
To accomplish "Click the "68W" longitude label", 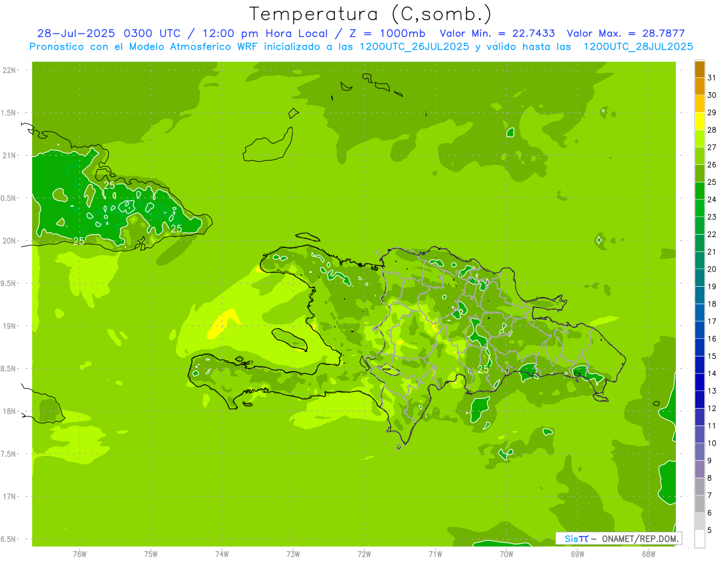I will 649,555.
